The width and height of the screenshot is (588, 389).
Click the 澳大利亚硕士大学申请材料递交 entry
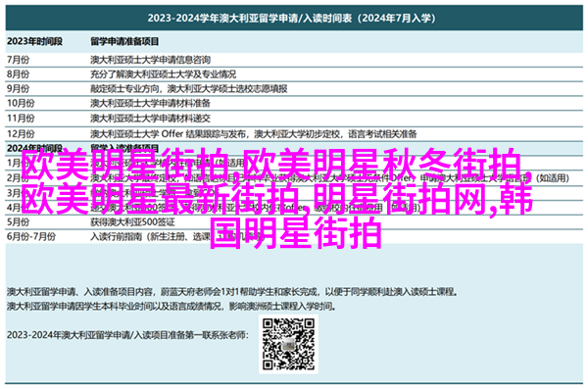click(150, 119)
